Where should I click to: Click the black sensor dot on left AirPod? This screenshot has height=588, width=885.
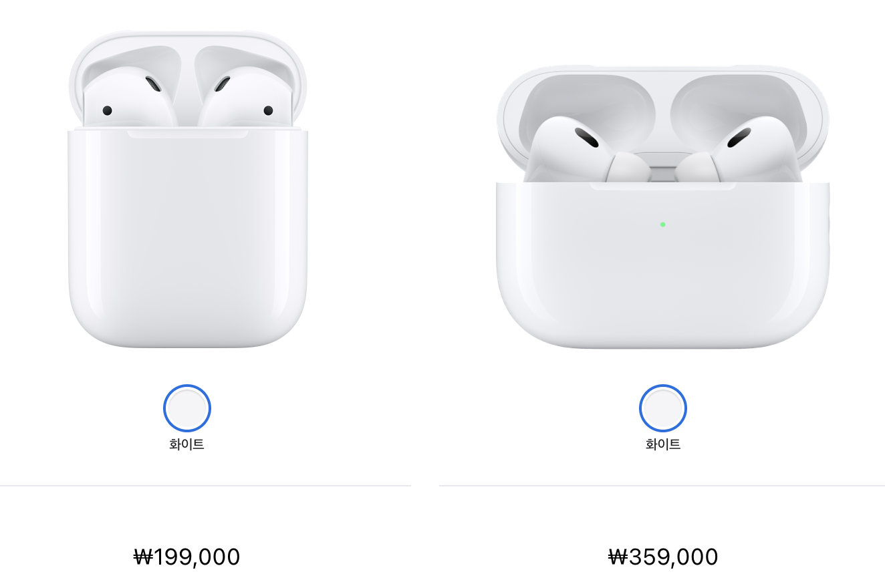[x=107, y=110]
